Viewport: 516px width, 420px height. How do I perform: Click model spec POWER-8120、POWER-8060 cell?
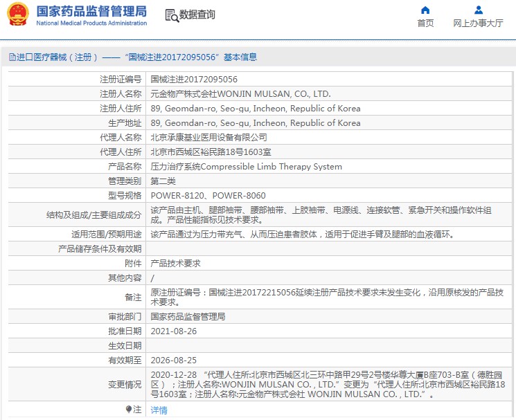208,196
